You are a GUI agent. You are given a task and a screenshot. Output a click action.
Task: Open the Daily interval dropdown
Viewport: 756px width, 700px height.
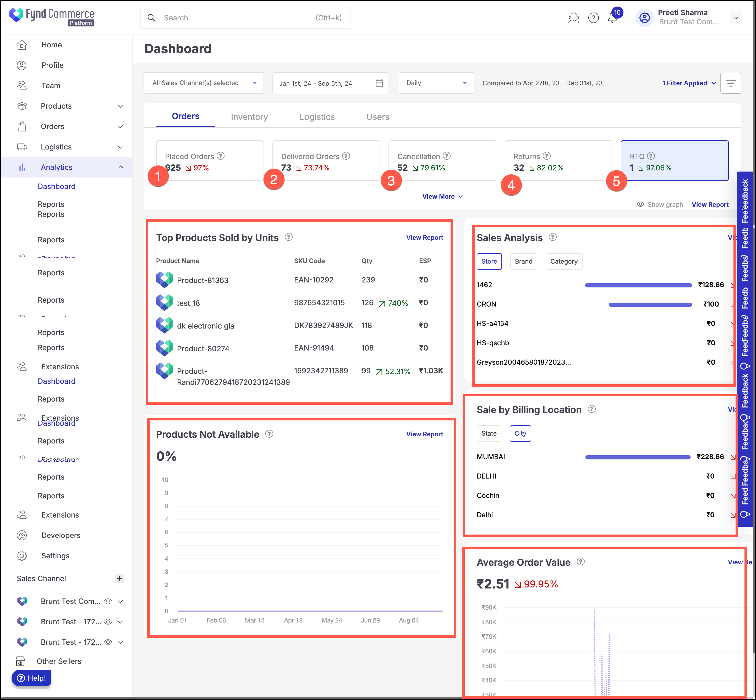coord(436,83)
